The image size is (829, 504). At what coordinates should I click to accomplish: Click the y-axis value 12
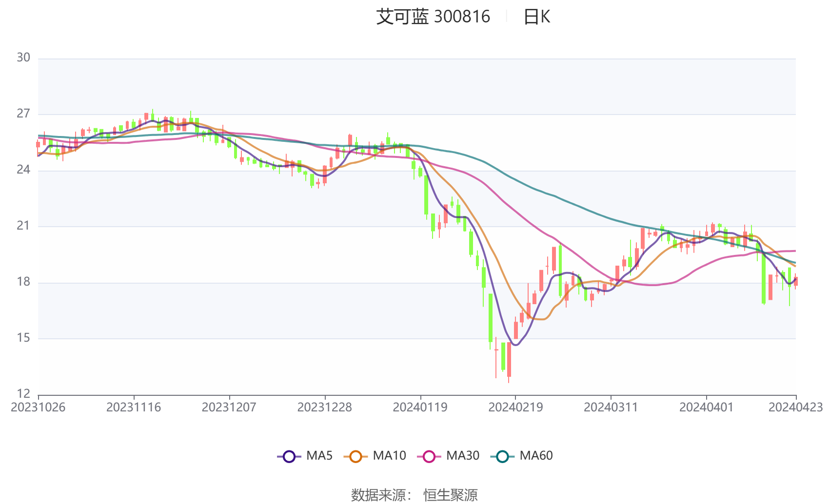(23, 394)
